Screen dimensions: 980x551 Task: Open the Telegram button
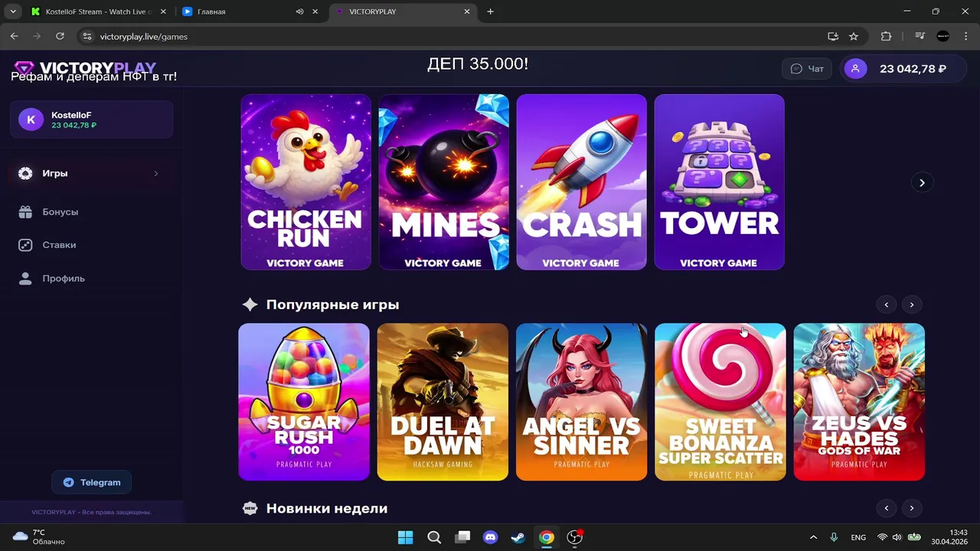pyautogui.click(x=92, y=482)
